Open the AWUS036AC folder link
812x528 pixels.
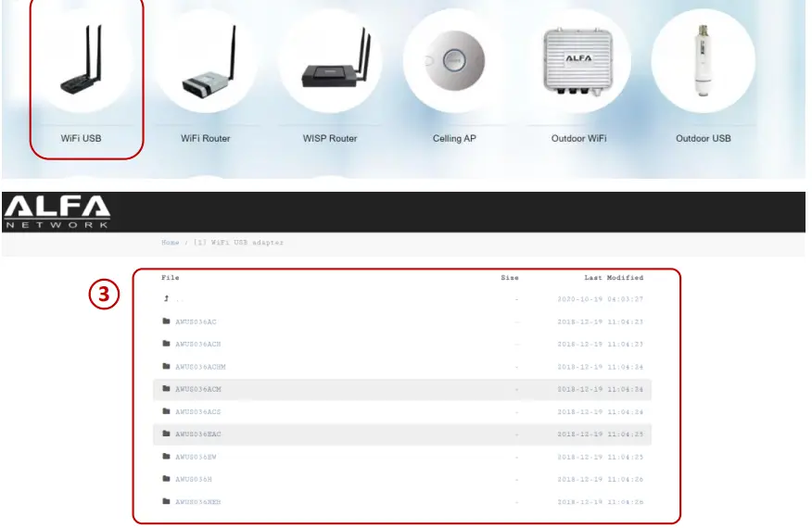pyautogui.click(x=196, y=322)
